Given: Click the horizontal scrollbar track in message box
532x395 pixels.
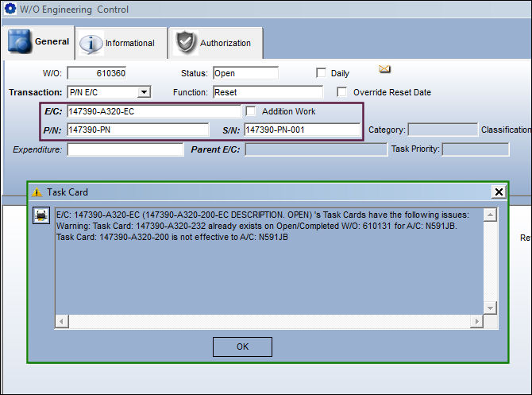Looking at the screenshot, I should tap(269, 321).
